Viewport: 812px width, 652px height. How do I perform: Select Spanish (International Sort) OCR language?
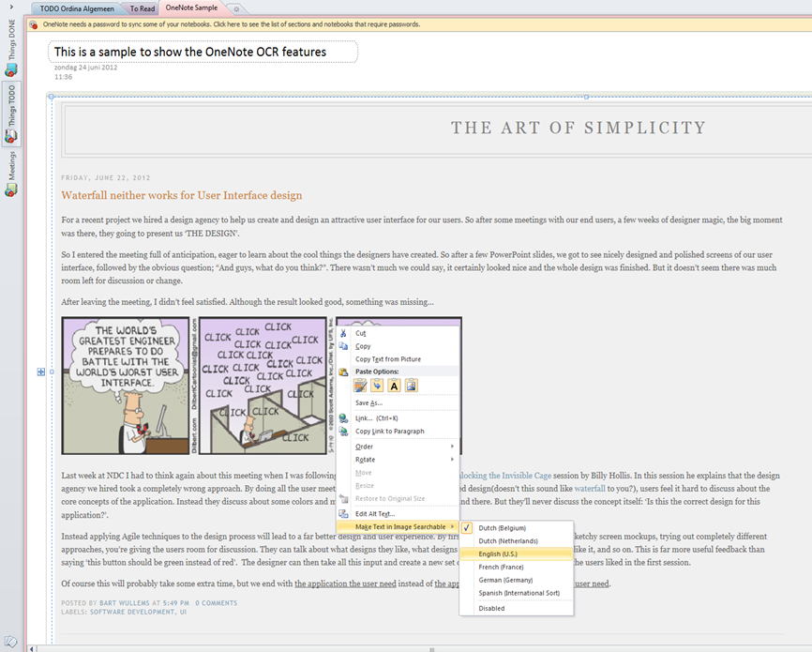point(517,593)
